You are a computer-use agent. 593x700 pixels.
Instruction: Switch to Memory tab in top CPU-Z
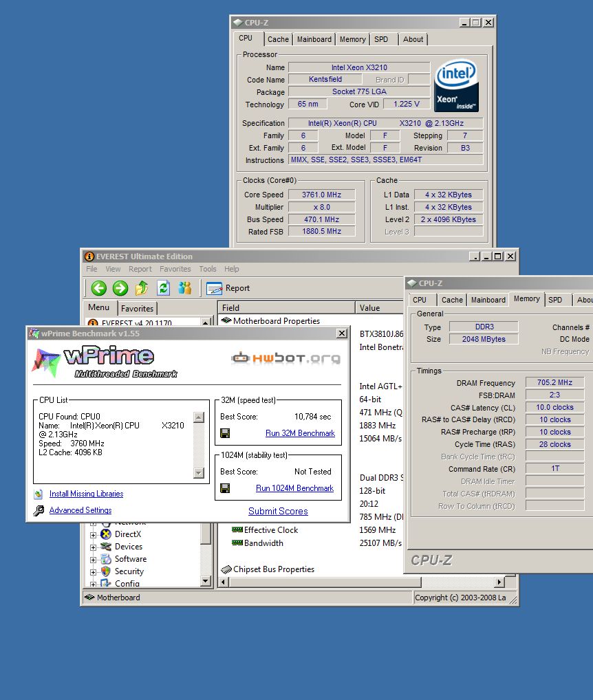pyautogui.click(x=352, y=39)
